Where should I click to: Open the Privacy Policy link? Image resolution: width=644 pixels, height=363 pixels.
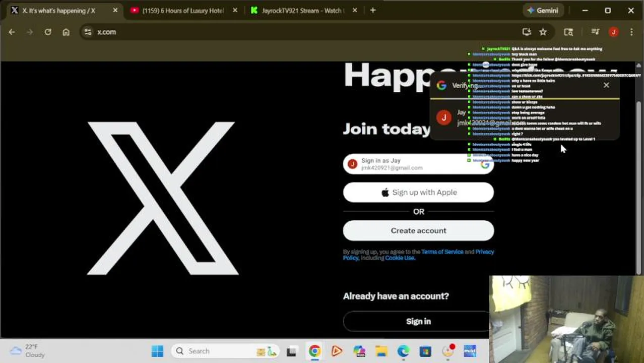(418, 255)
